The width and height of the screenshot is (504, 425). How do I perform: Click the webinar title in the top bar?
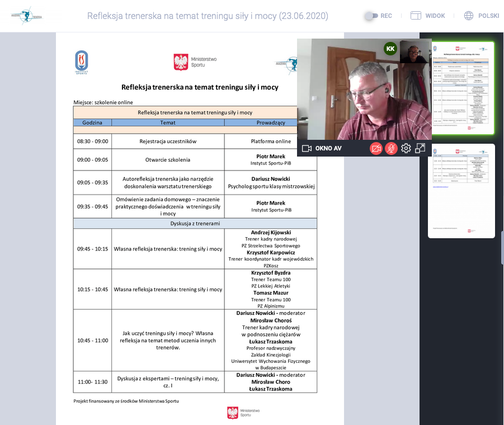click(208, 16)
